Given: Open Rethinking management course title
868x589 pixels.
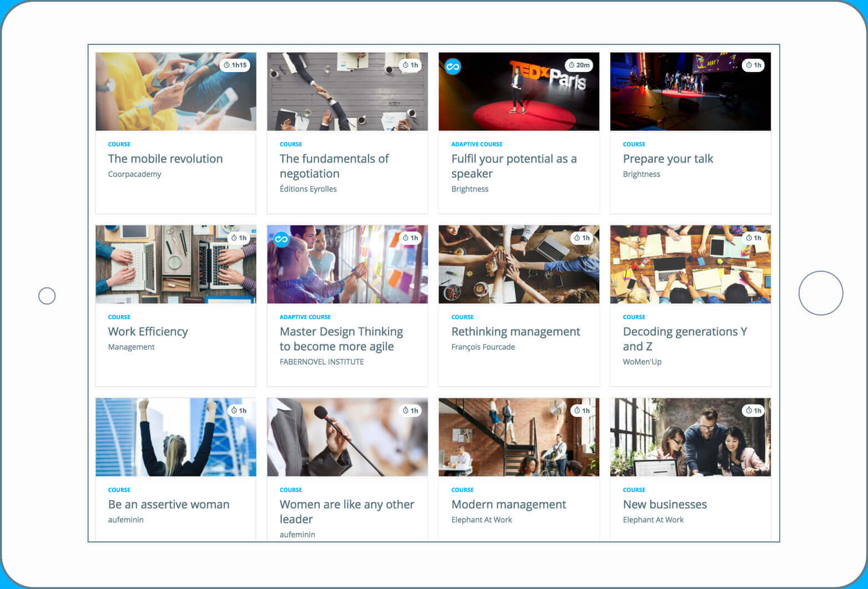Looking at the screenshot, I should pyautogui.click(x=516, y=332).
